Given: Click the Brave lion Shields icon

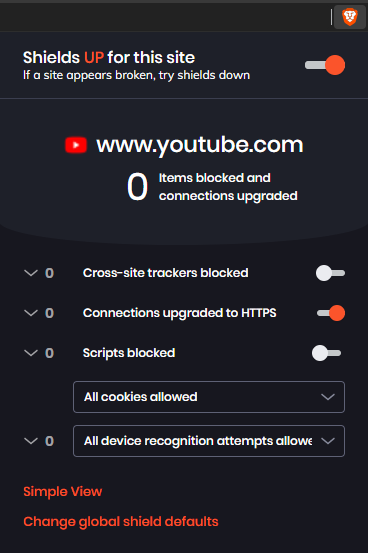Looking at the screenshot, I should [350, 17].
